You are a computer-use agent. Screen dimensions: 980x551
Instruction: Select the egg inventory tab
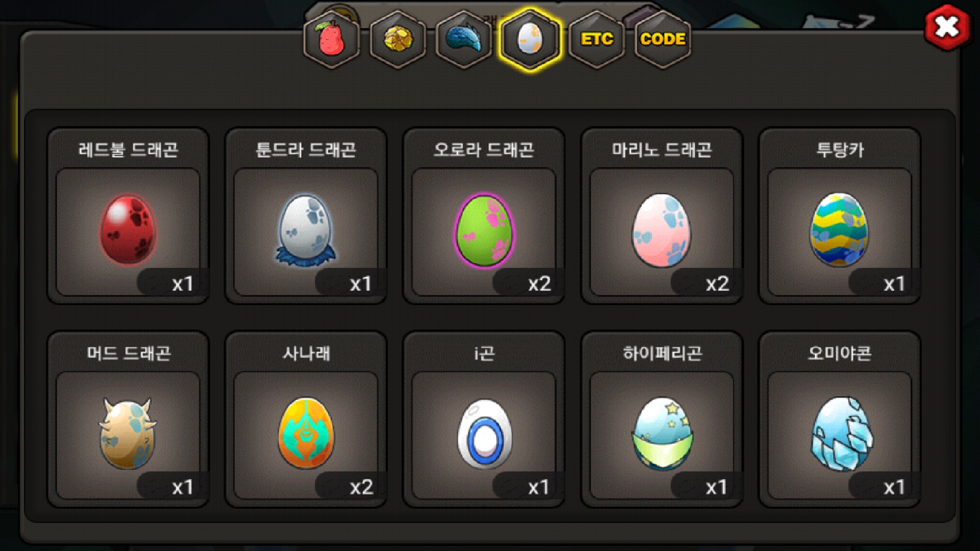[530, 39]
